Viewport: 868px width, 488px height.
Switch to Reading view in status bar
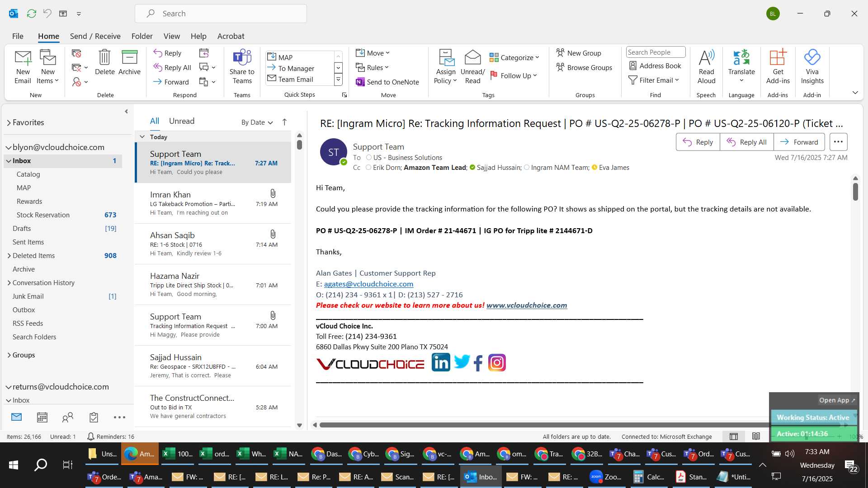(756, 436)
